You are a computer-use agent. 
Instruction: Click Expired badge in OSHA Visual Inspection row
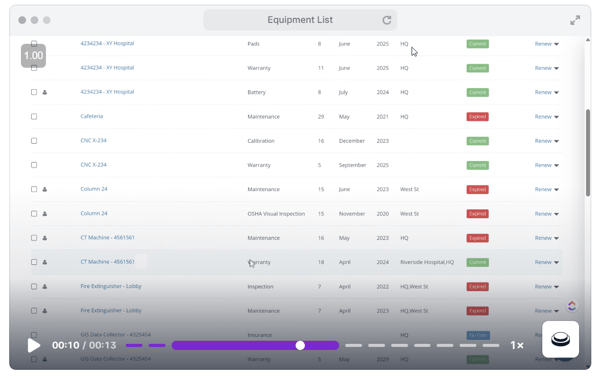coord(477,214)
